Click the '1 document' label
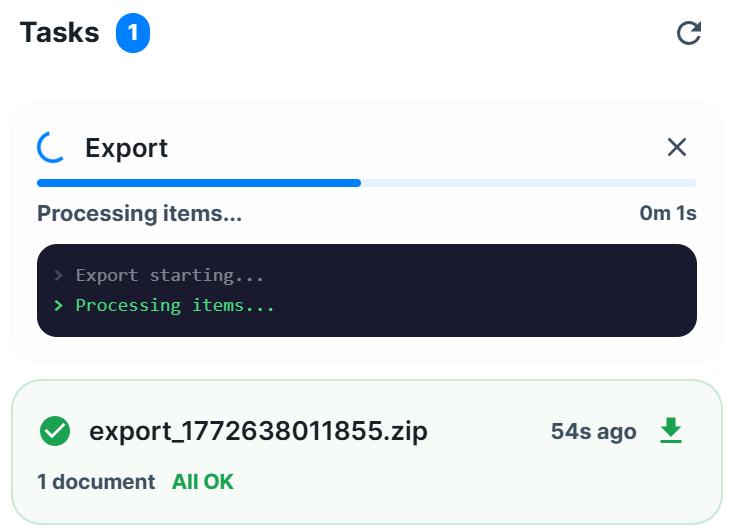 point(96,482)
